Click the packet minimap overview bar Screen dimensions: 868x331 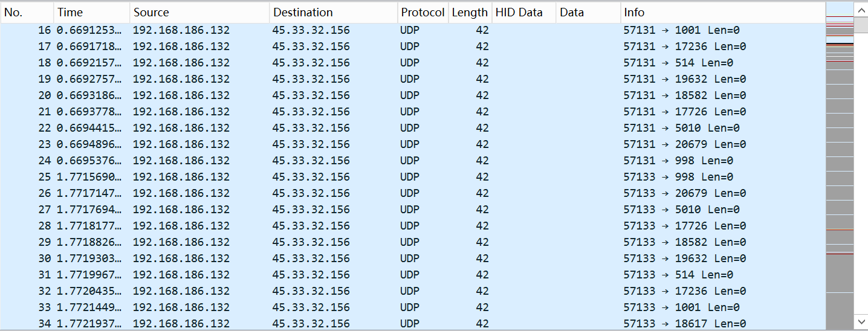coord(840,169)
